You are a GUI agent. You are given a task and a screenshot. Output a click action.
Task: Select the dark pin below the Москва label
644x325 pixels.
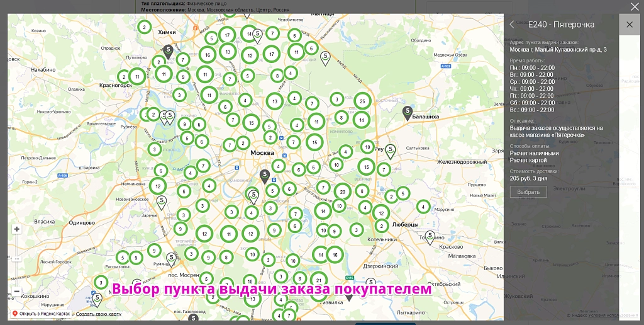[x=265, y=176]
